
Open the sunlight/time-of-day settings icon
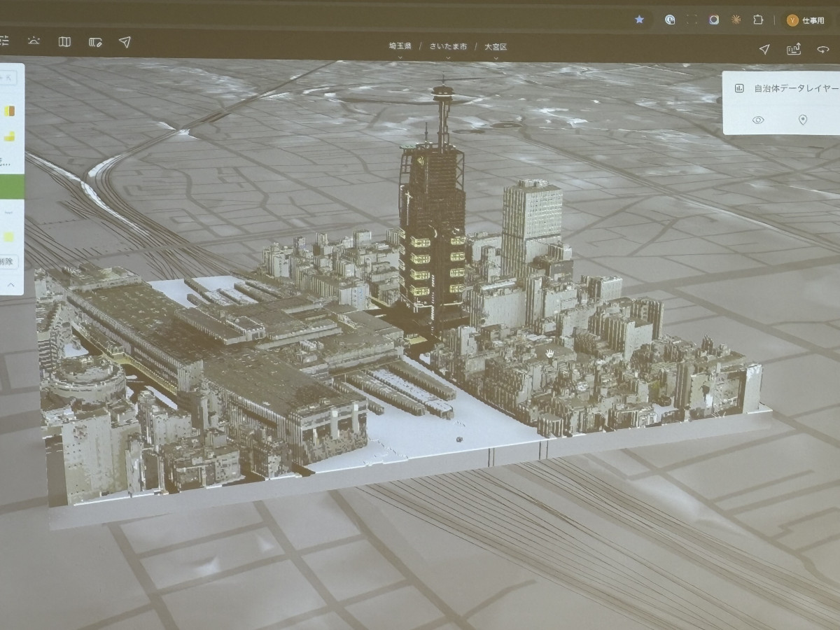[x=34, y=41]
